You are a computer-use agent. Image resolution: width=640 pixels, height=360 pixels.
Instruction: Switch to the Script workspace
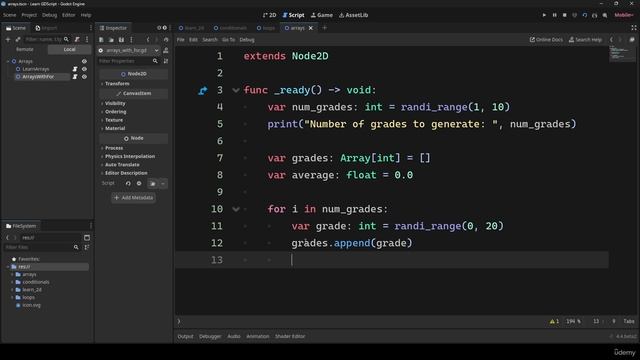tap(293, 15)
